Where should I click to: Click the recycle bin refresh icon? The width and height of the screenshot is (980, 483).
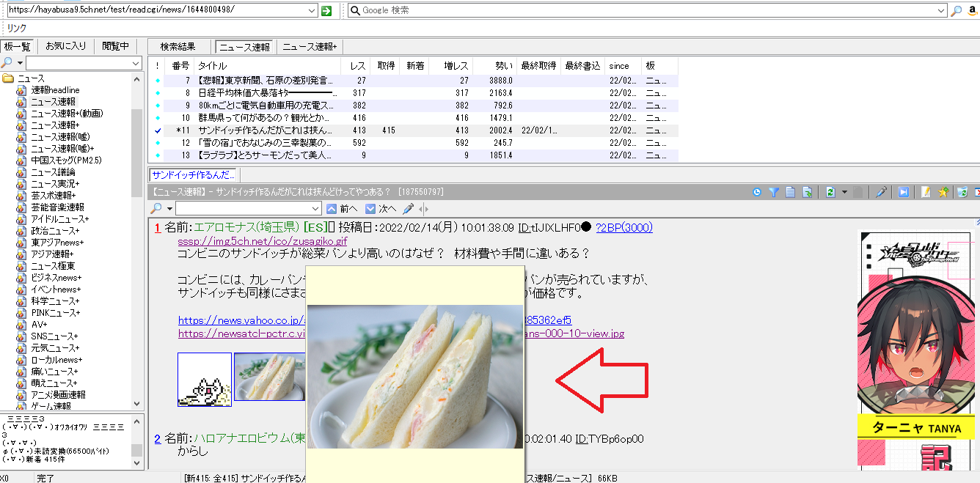pos(962,192)
